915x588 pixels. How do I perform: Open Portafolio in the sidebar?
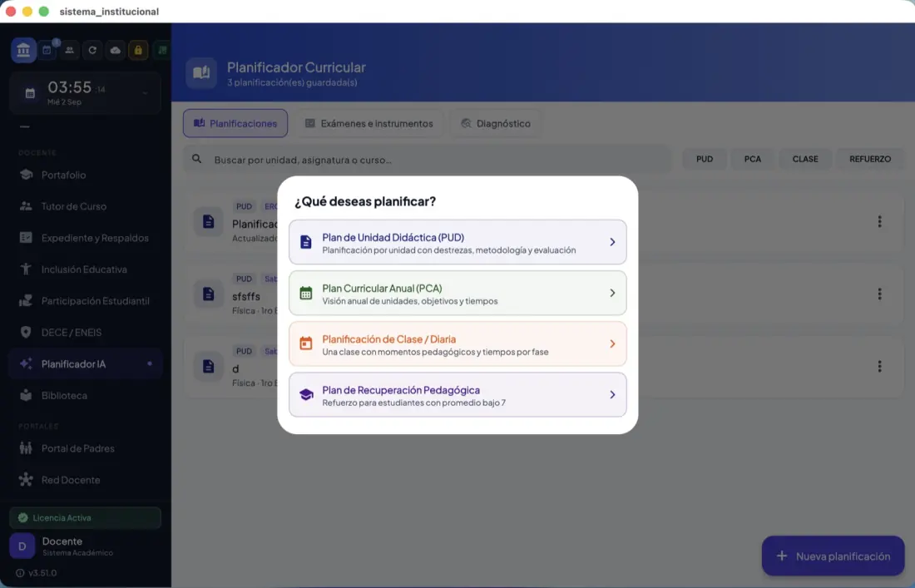coord(85,175)
